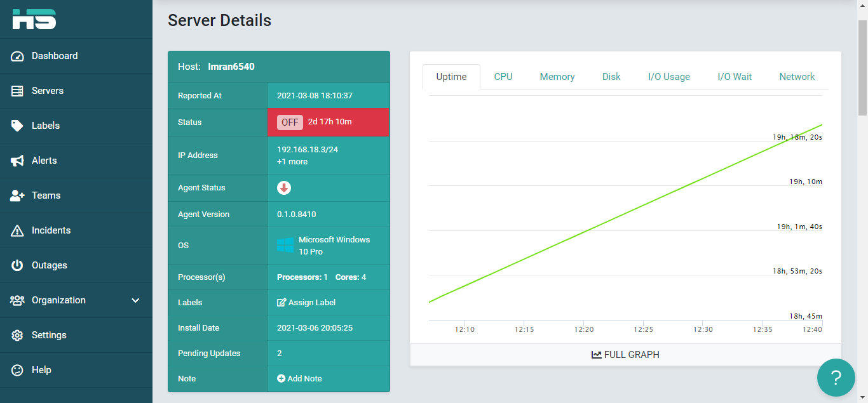Click the Cores: 4 value
This screenshot has height=403, width=868.
click(x=351, y=277)
